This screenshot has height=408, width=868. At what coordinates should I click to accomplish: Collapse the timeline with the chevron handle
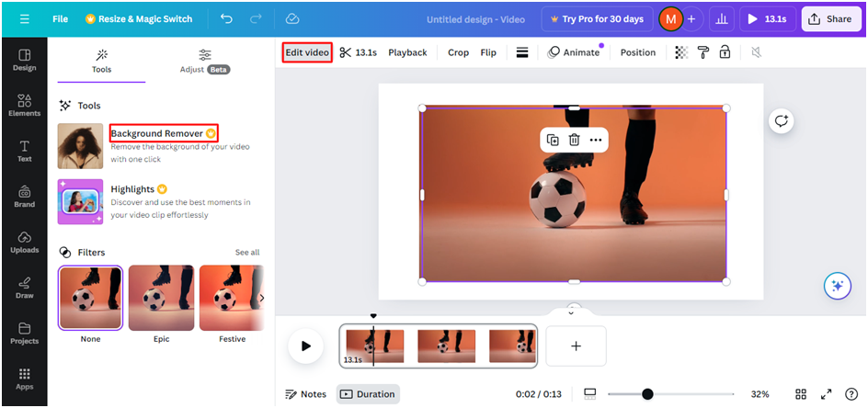571,312
